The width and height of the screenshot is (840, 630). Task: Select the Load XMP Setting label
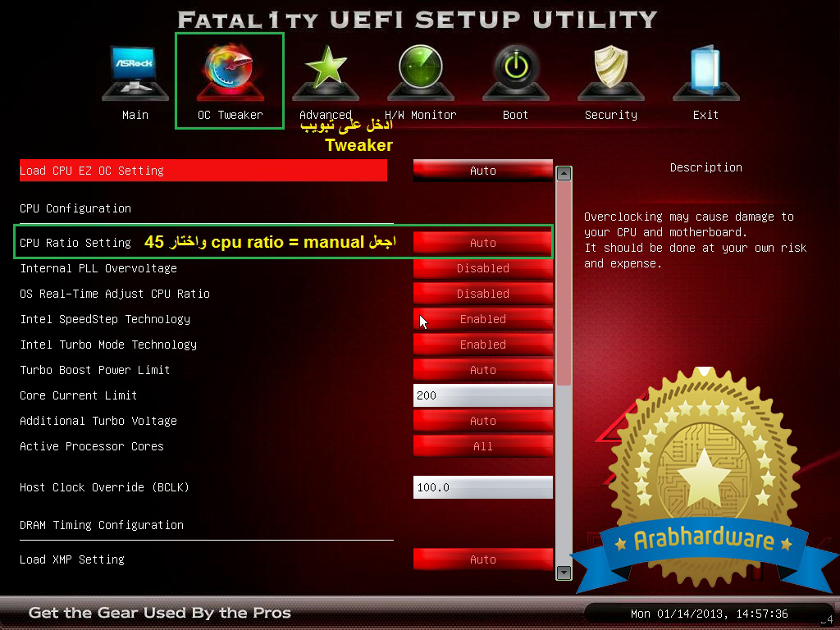72,559
